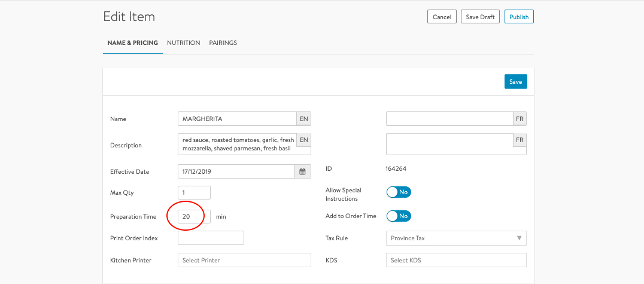Click the EN tag on Description field
Screen dimensions: 644x284
[303, 140]
